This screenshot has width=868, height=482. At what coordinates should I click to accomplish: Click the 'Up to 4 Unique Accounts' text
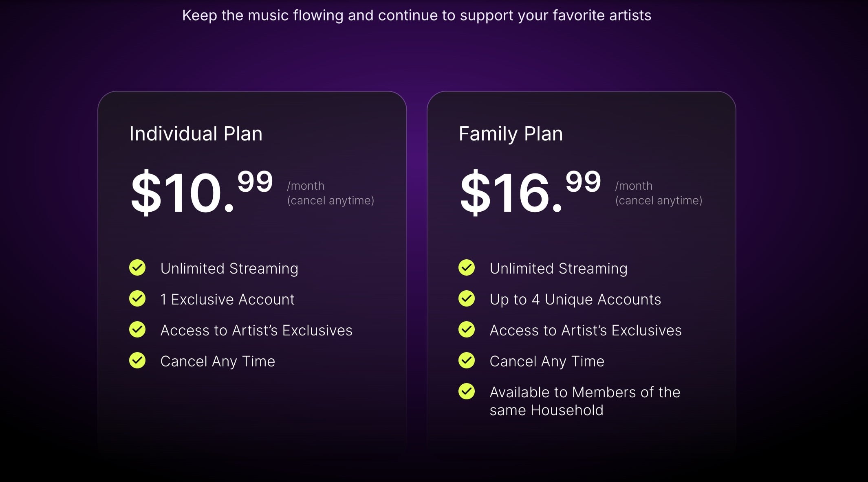pyautogui.click(x=575, y=300)
